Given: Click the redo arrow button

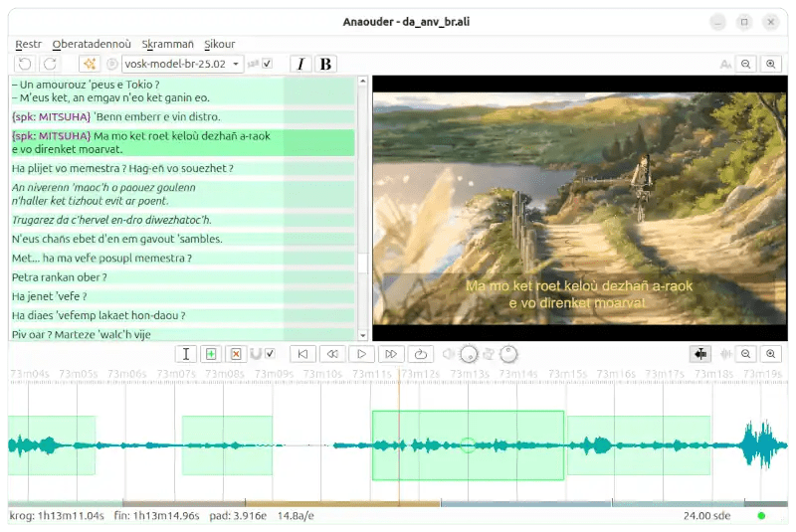Looking at the screenshot, I should click(49, 64).
